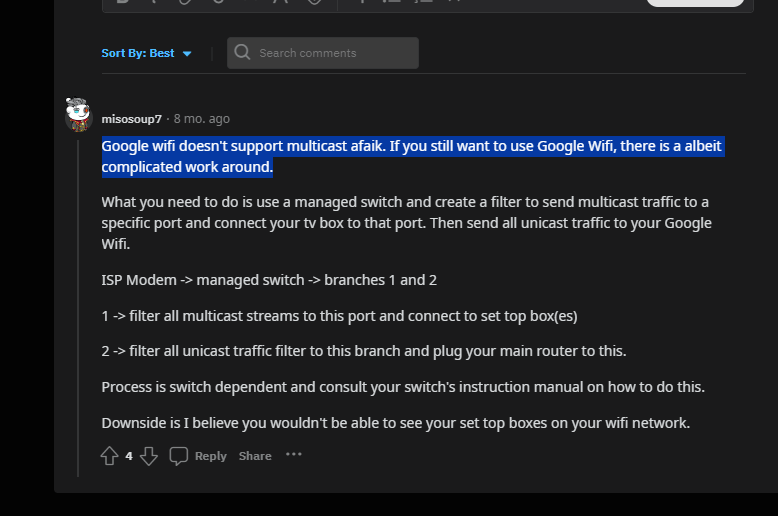Open the misosoup7 user profile link
The width and height of the screenshot is (778, 516).
coord(131,119)
